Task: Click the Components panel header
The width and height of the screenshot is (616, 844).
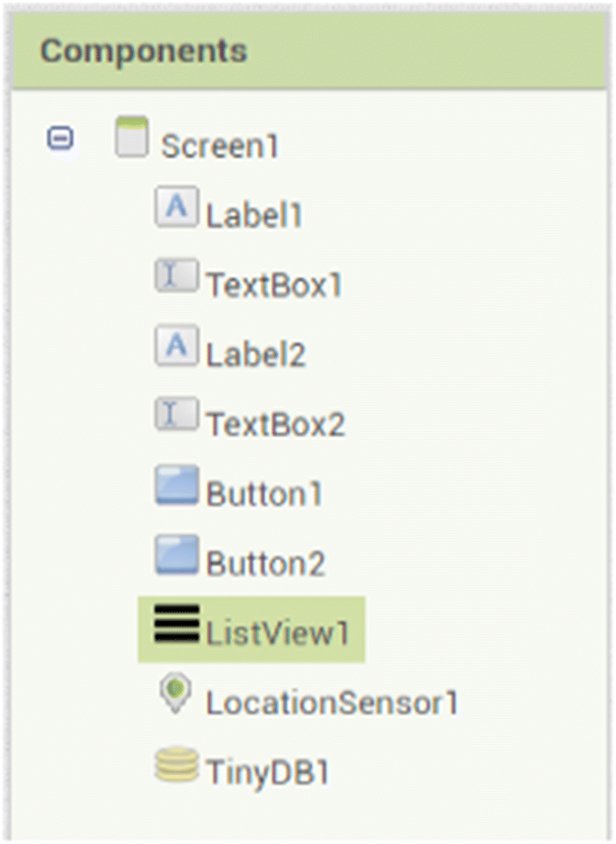Action: (143, 51)
